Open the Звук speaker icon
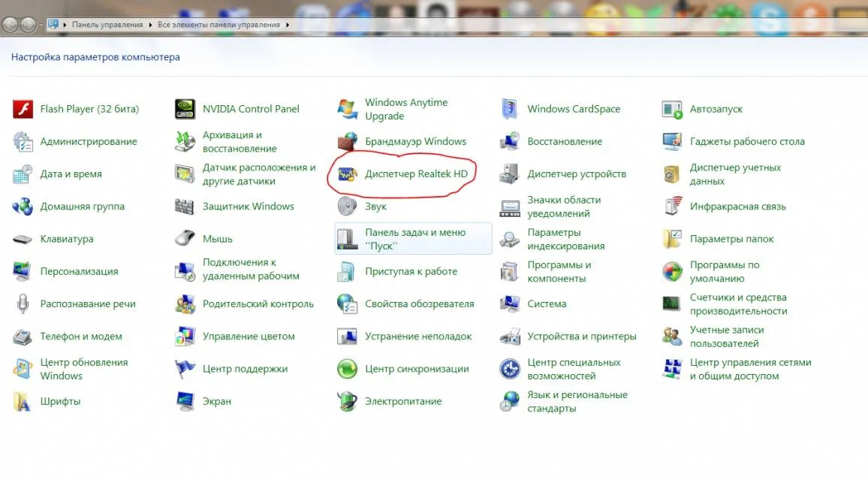Image resolution: width=868 pixels, height=480 pixels. coord(348,207)
